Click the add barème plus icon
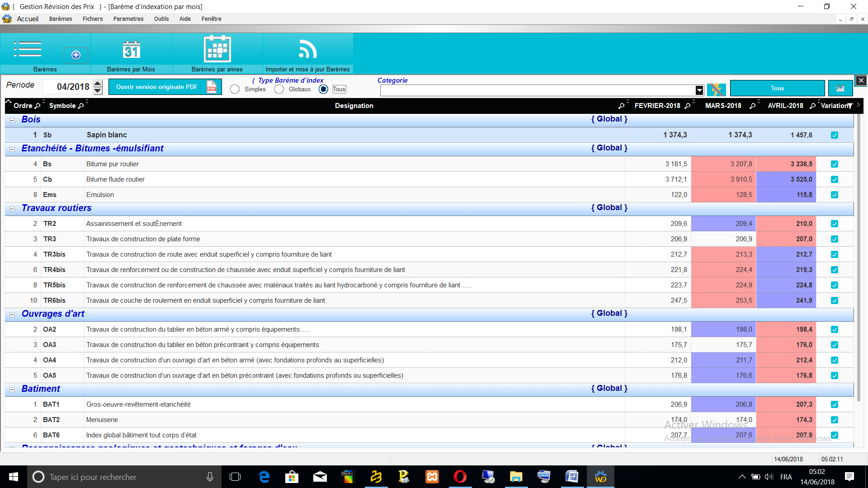Image resolution: width=868 pixels, height=488 pixels. (x=76, y=55)
